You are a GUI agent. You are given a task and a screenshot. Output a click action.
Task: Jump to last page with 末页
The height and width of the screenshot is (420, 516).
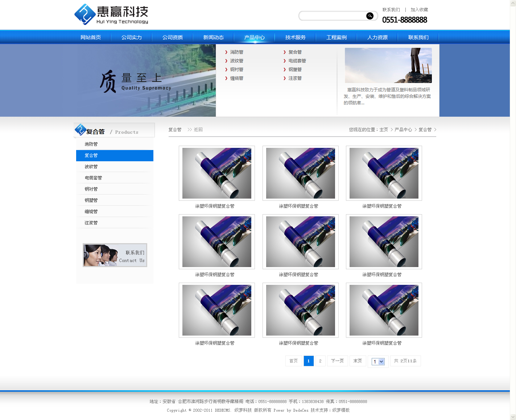pos(358,361)
